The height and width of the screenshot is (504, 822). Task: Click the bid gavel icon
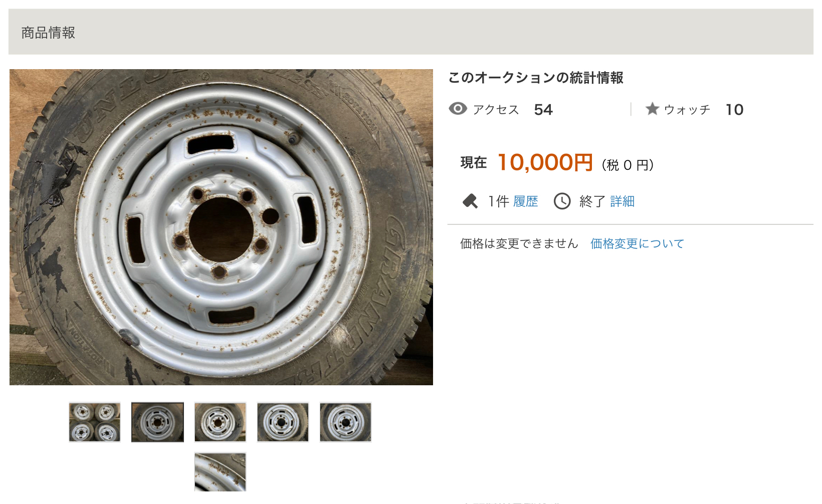coord(470,201)
